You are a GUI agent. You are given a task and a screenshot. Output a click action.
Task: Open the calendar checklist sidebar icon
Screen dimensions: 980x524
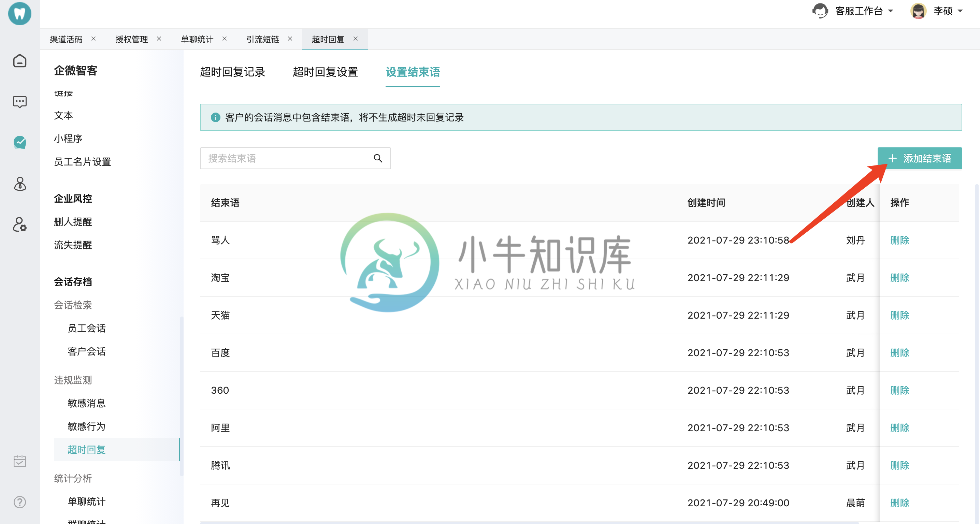(20, 461)
